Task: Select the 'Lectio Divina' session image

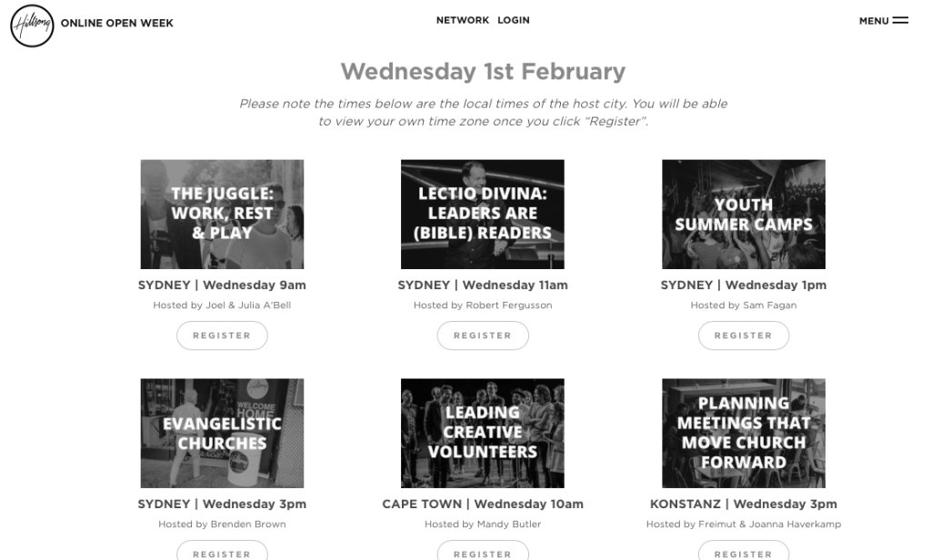Action: click(483, 215)
